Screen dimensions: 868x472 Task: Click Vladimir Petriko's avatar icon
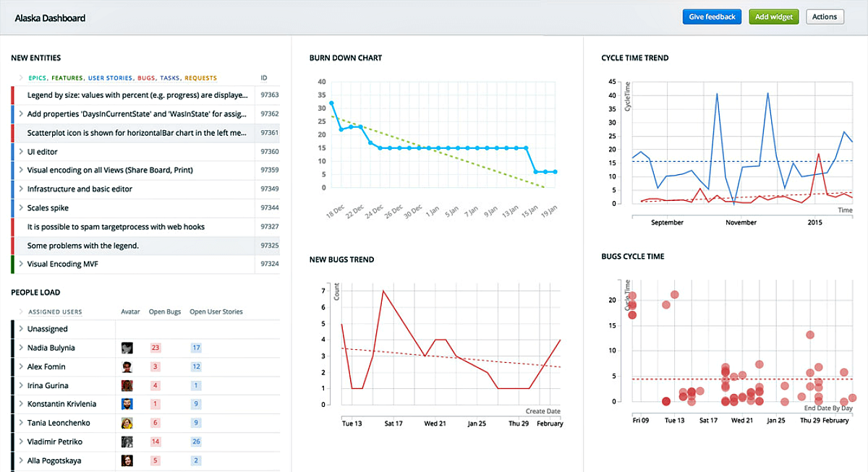[127, 442]
